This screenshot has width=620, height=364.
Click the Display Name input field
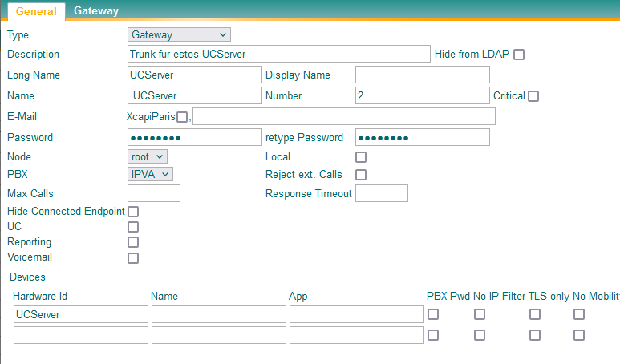coord(422,75)
